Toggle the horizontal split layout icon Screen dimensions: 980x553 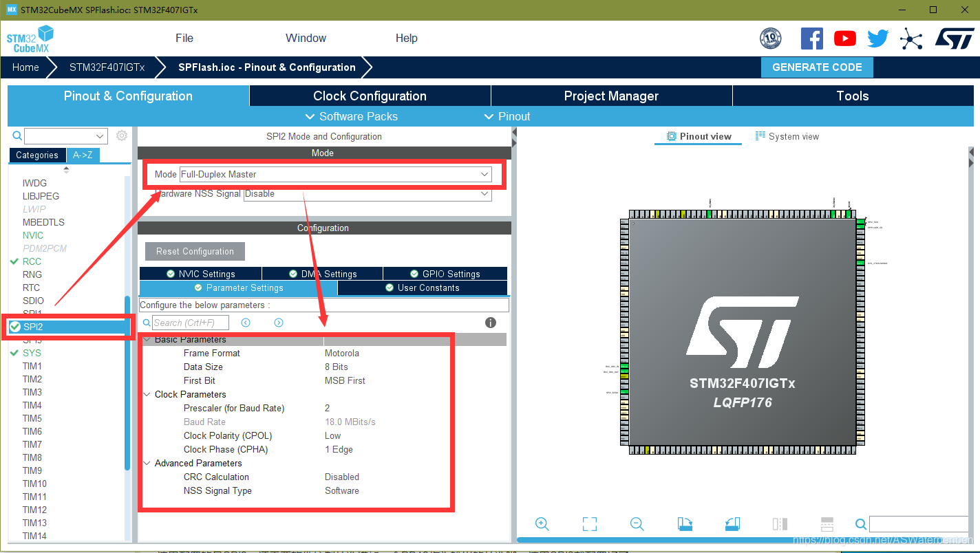780,524
